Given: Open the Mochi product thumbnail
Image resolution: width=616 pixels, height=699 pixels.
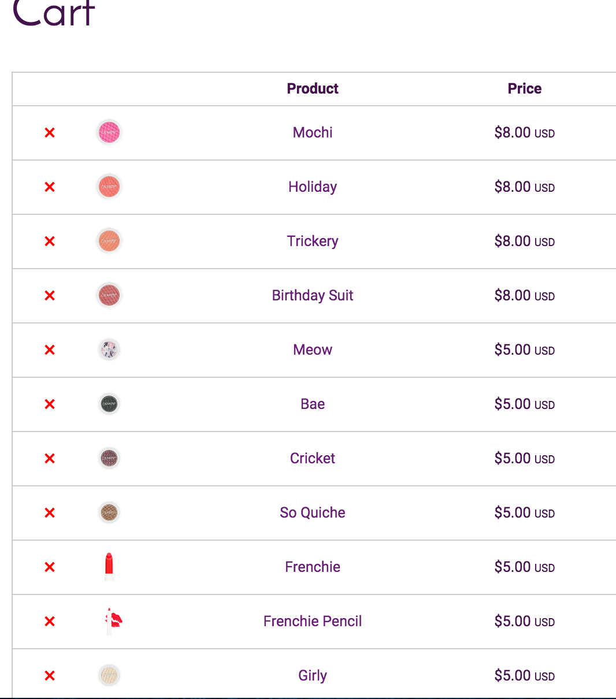Looking at the screenshot, I should (x=109, y=132).
